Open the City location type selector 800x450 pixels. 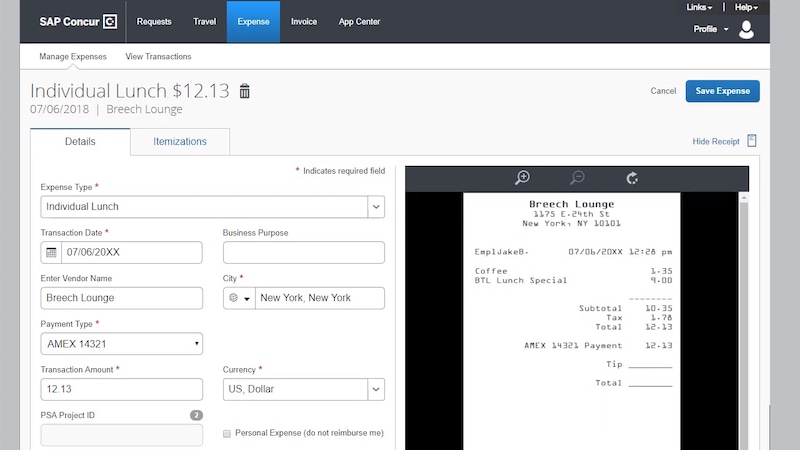[x=239, y=298]
